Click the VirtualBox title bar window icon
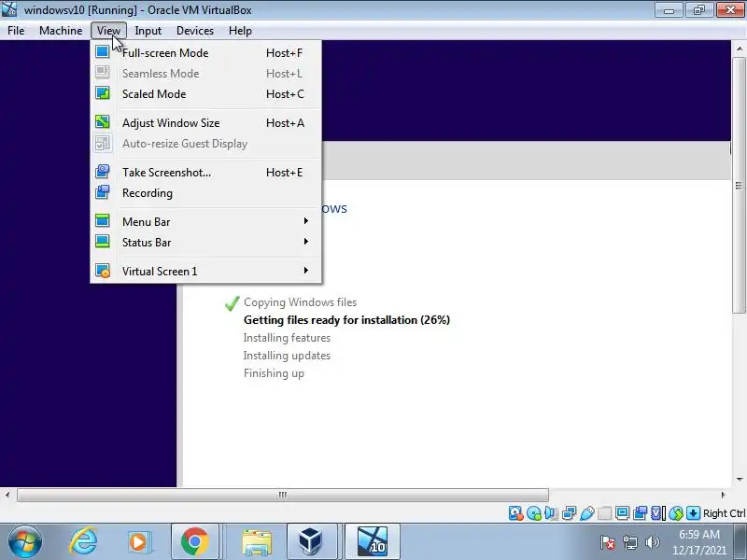Viewport: 747px width, 560px height. click(x=9, y=9)
